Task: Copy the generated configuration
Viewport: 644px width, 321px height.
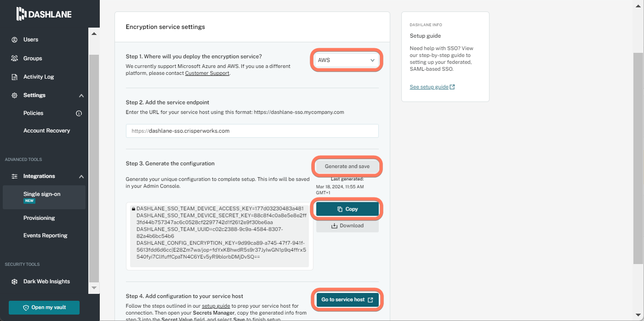Action: 347,209
